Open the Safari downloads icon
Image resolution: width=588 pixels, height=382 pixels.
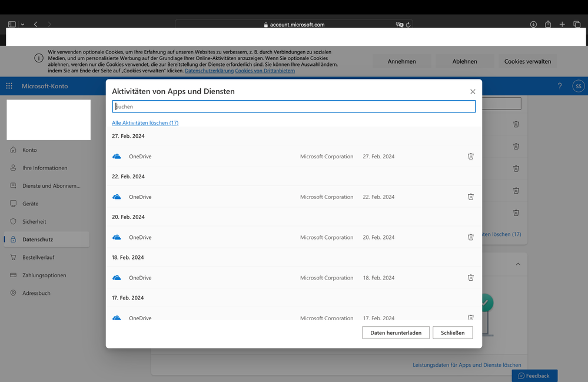[533, 24]
